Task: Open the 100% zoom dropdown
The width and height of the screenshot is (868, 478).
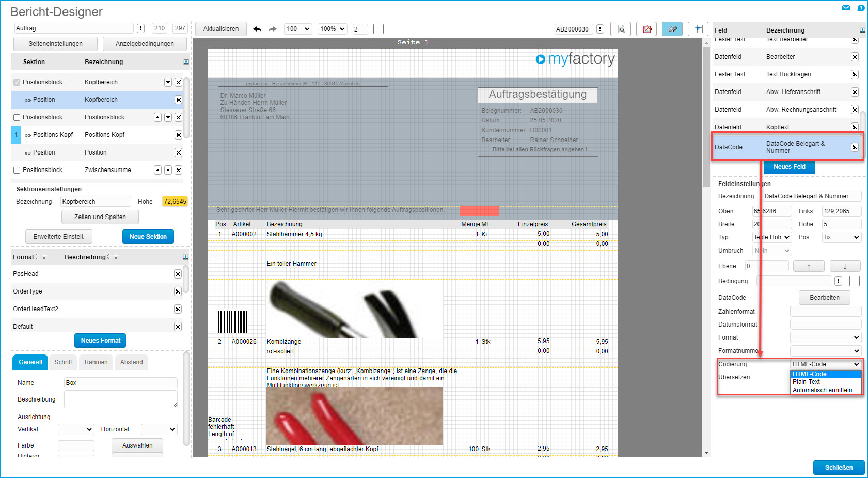Action: (332, 29)
